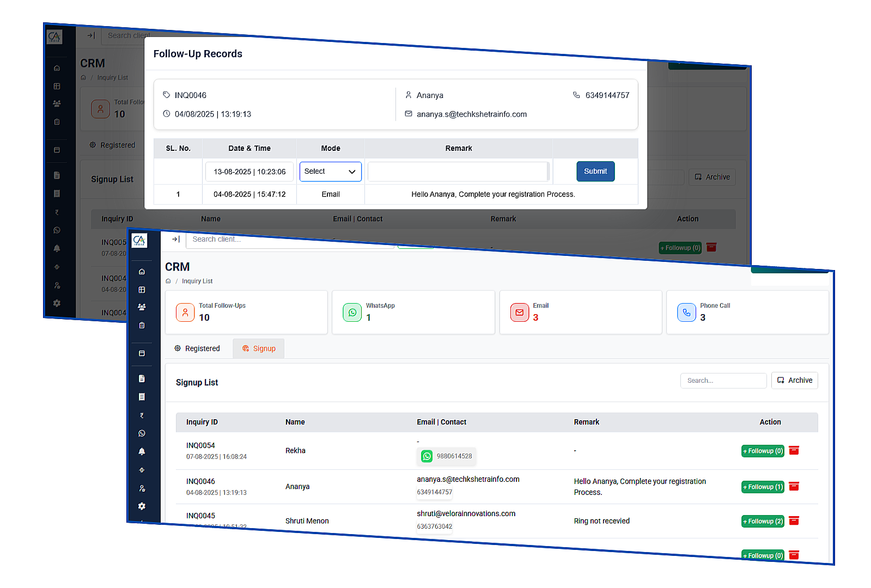Click INQ0054 inquiry ID in front list
871x588 pixels.
(x=200, y=445)
